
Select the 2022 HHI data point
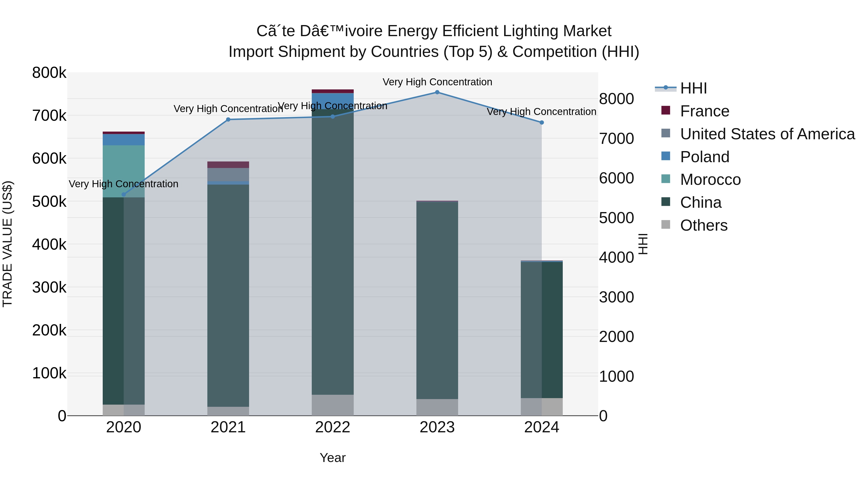(x=332, y=117)
